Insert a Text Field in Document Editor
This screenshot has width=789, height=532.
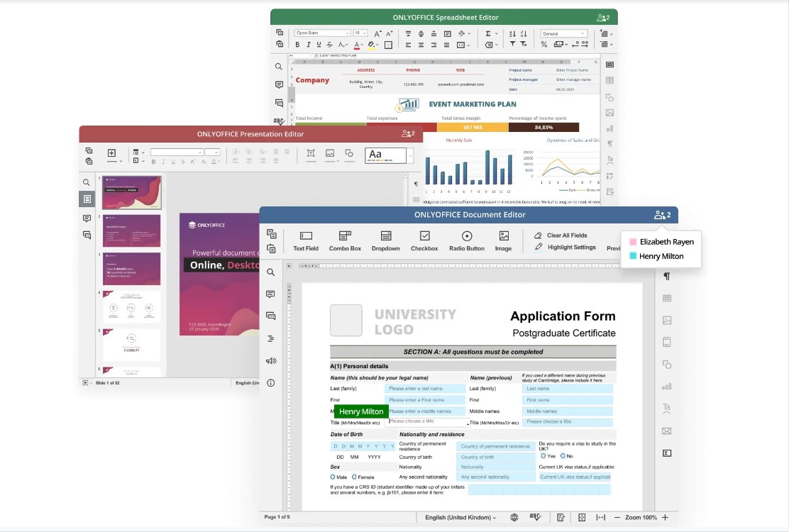(305, 241)
